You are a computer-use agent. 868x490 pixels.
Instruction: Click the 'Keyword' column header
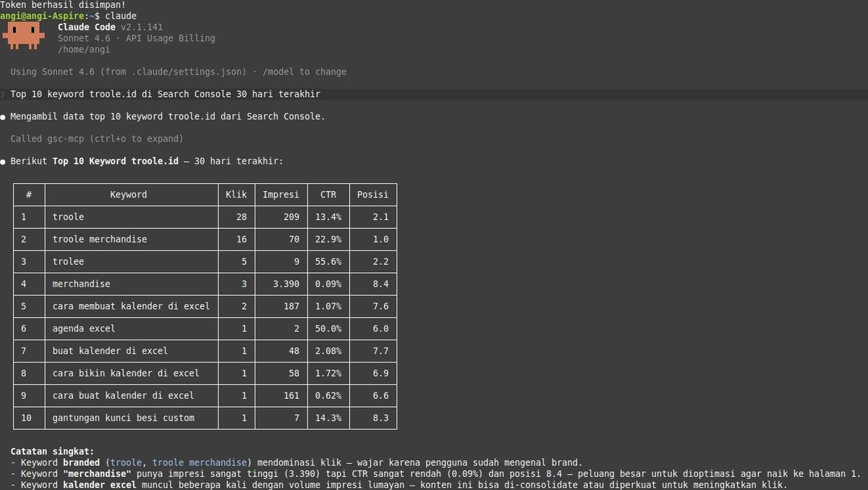click(x=129, y=195)
